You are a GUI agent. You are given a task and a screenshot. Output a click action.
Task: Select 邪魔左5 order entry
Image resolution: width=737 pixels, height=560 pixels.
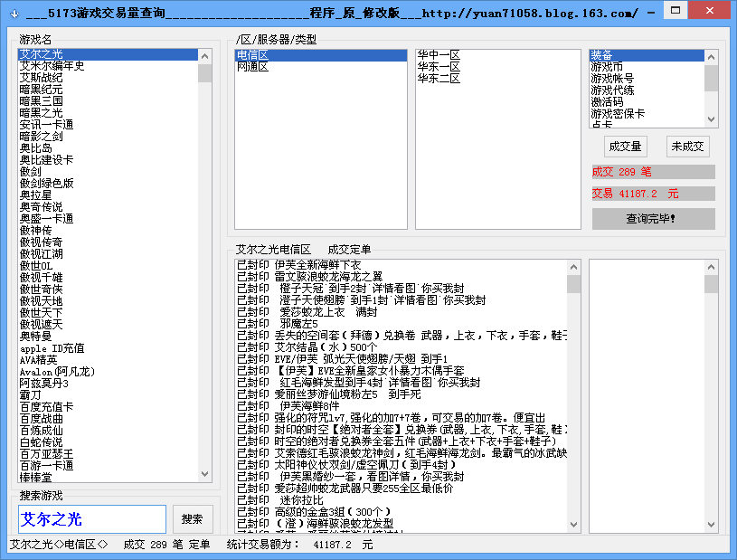coord(299,324)
